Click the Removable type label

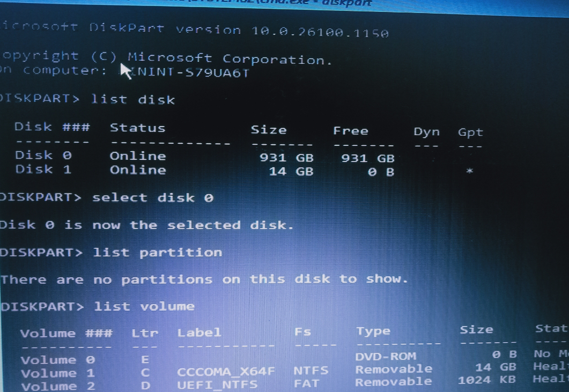394,369
